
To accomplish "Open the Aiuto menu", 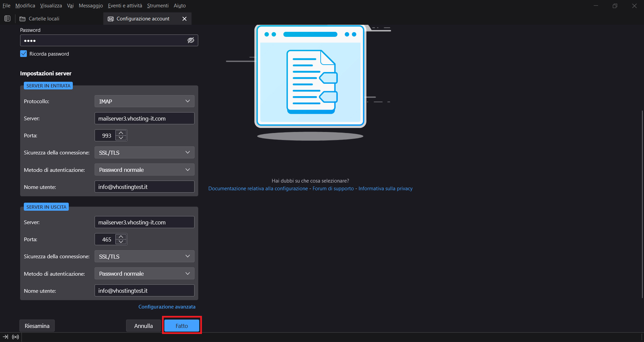I will (x=180, y=6).
